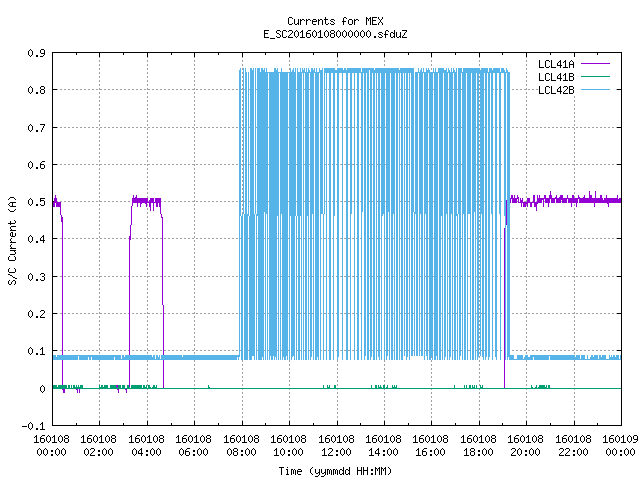640x480 pixels.
Task: Click the 160108 02:00 time tick label
Action: pos(98,446)
